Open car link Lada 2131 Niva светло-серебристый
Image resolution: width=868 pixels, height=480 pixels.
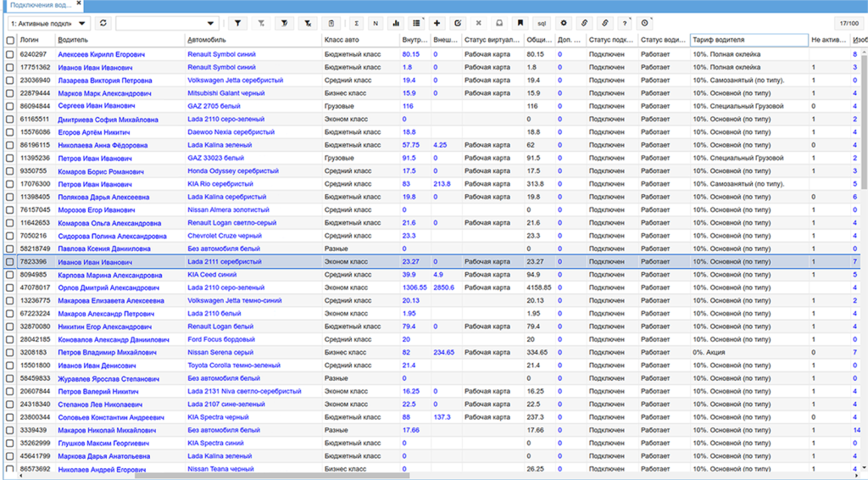point(244,392)
